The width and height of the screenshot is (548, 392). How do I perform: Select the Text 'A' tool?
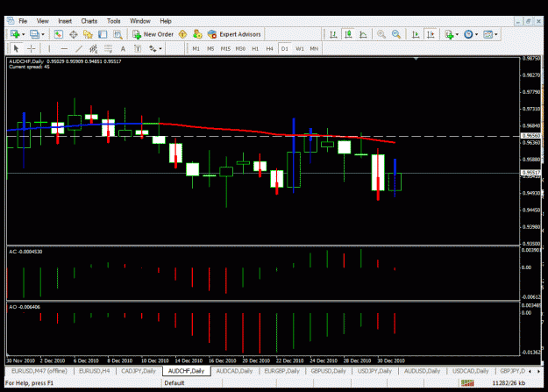click(123, 48)
